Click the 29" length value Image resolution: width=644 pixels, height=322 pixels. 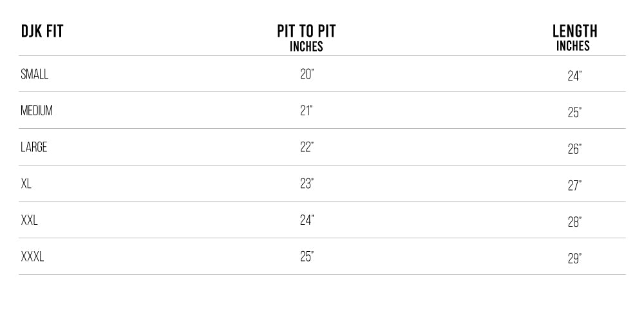click(574, 258)
